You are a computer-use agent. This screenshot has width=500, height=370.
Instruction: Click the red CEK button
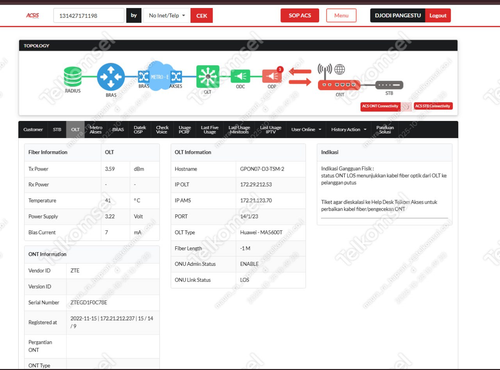(202, 16)
